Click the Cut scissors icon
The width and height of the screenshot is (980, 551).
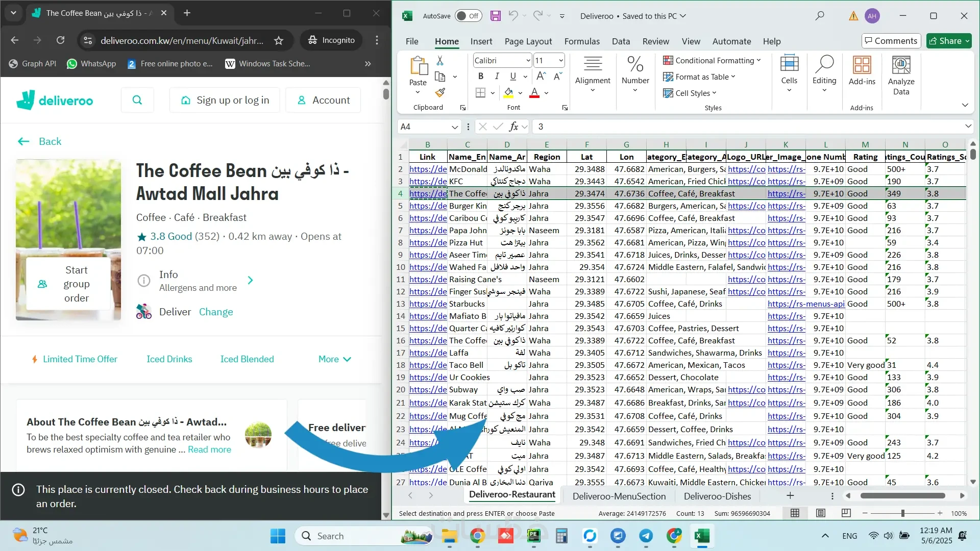[440, 61]
